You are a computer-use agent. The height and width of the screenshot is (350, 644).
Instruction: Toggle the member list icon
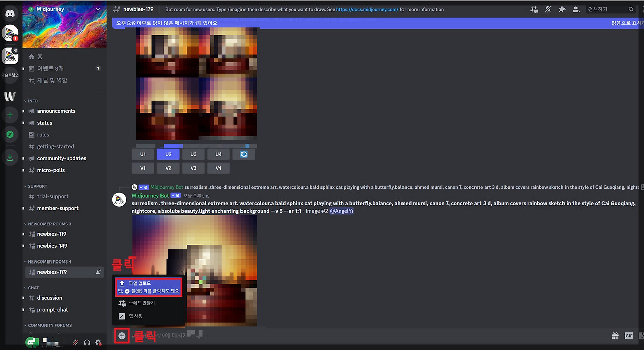point(576,9)
